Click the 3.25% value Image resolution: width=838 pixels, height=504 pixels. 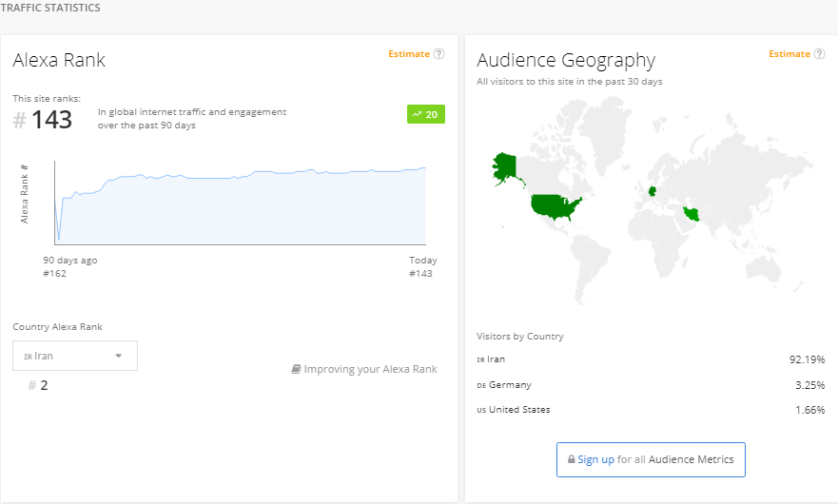coord(809,385)
